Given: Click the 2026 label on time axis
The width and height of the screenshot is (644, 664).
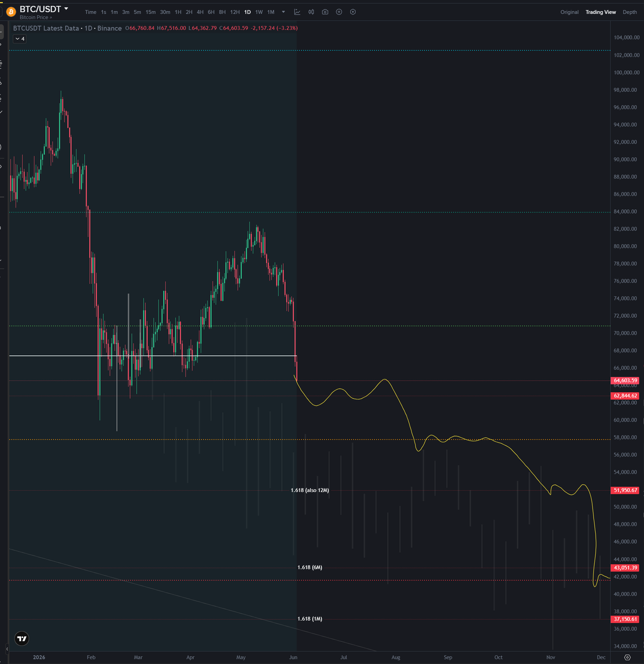Looking at the screenshot, I should (39, 657).
